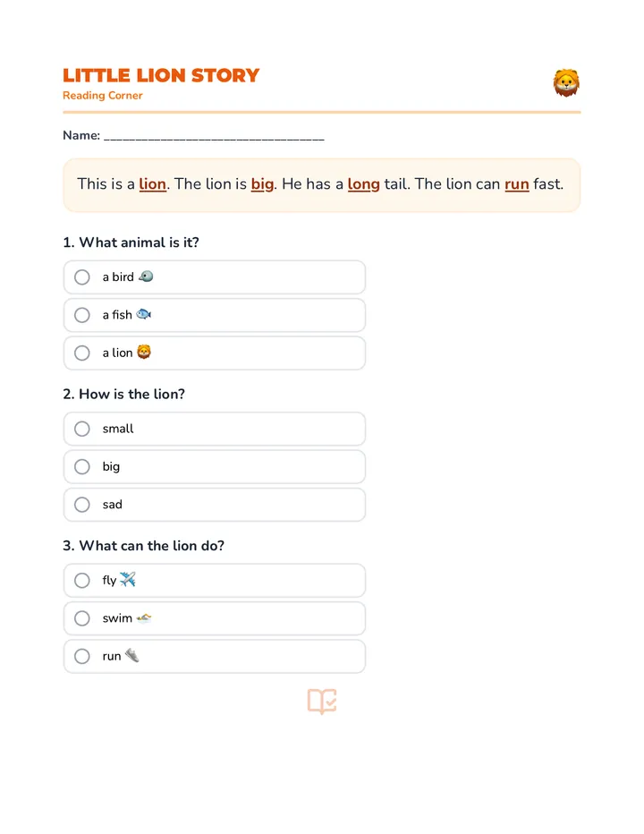The width and height of the screenshot is (644, 834).
Task: Click the underlined word 'lion' in the story
Action: coord(153,184)
